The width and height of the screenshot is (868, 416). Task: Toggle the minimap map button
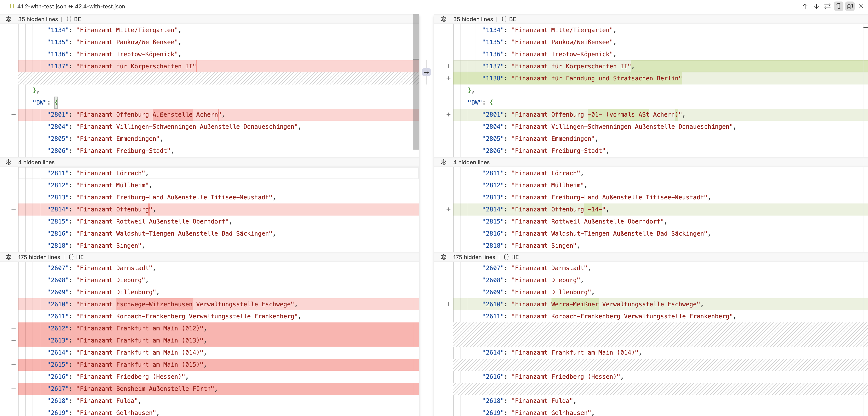coord(850,6)
